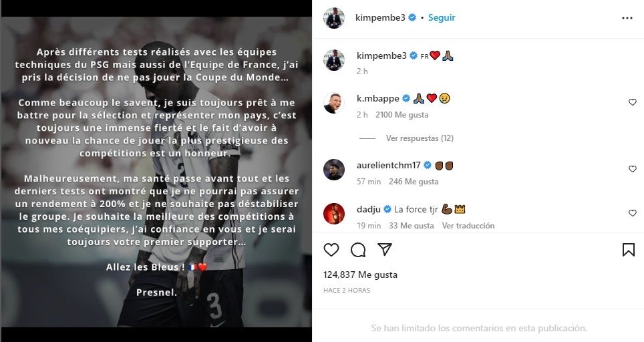Open dadju profile avatar

click(x=334, y=214)
